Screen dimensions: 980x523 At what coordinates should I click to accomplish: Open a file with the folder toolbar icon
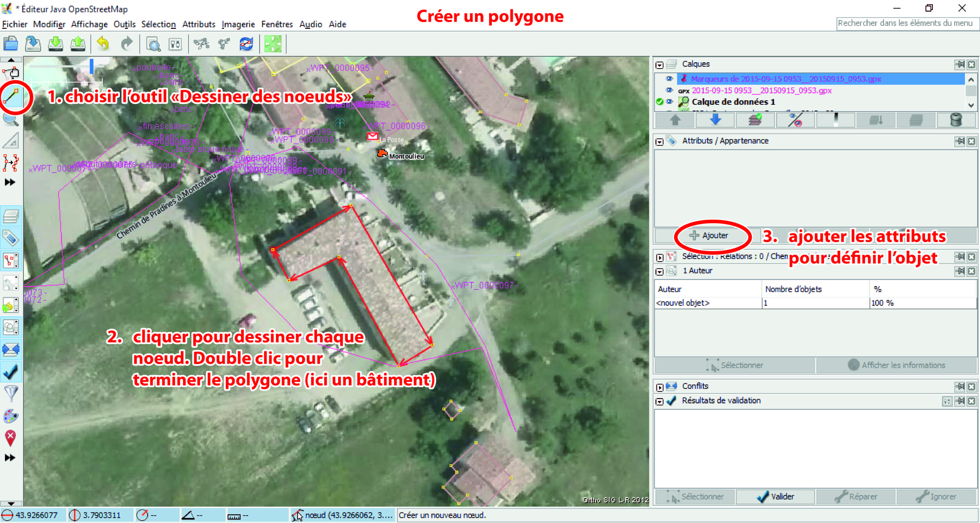(11, 44)
